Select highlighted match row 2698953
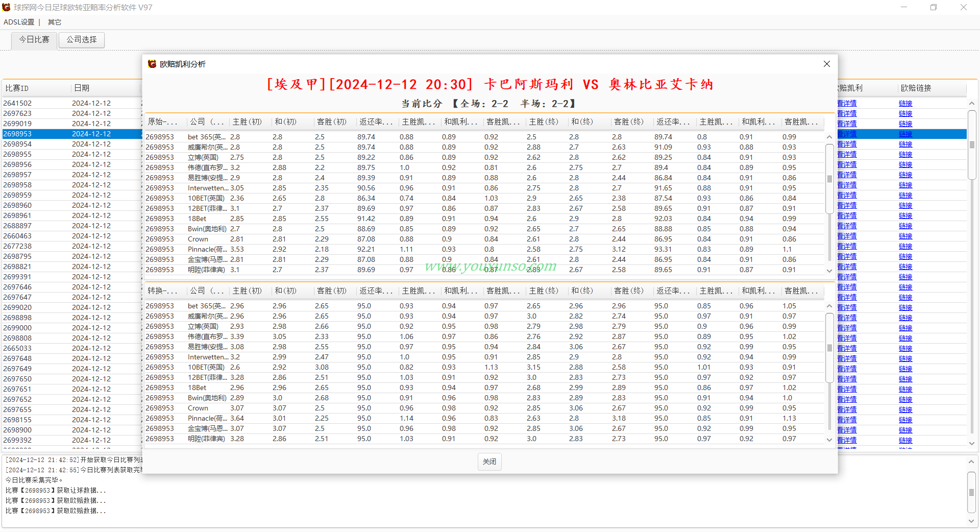980x532 pixels. tap(71, 134)
